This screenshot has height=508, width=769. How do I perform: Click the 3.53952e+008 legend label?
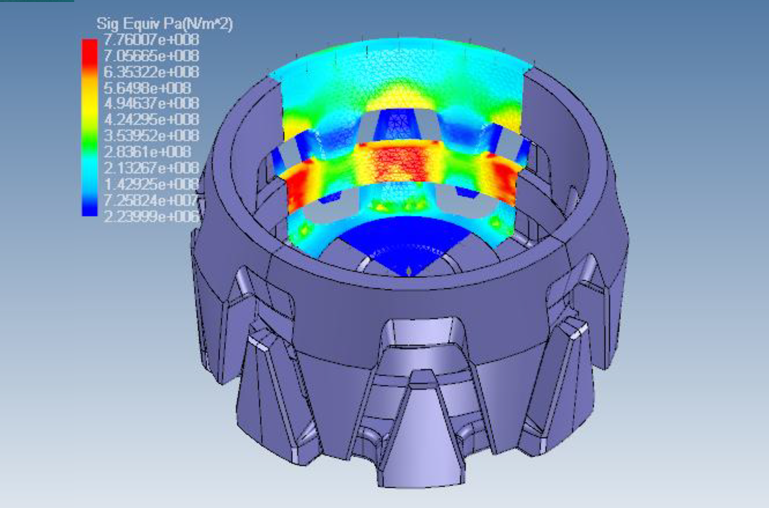[150, 136]
